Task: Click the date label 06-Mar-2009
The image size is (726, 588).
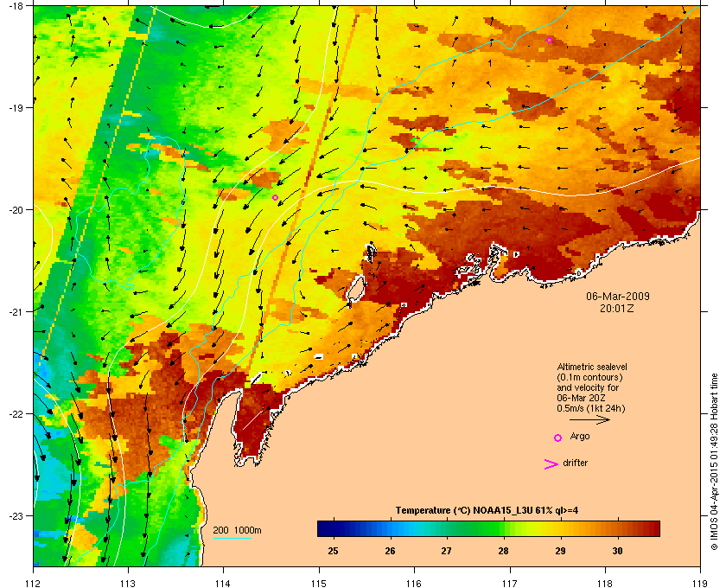Action: click(x=618, y=296)
